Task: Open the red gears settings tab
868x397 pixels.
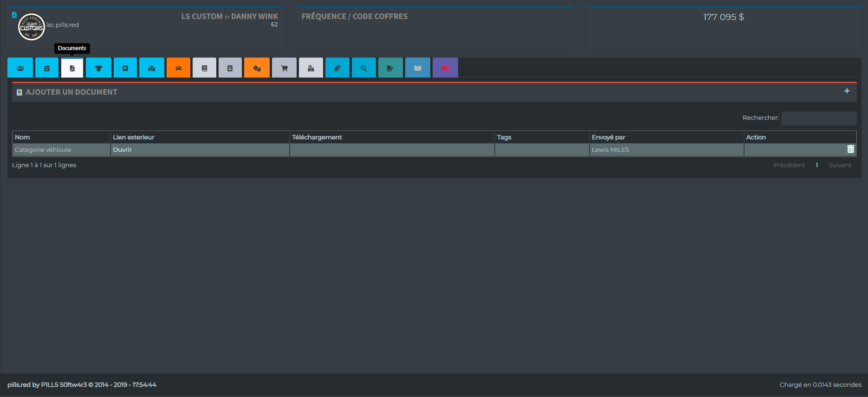Action: coord(445,68)
